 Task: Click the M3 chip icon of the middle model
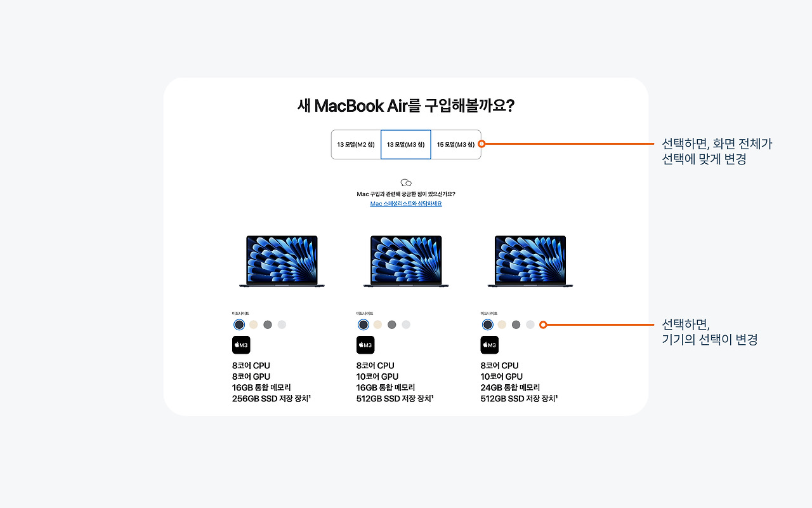(365, 345)
